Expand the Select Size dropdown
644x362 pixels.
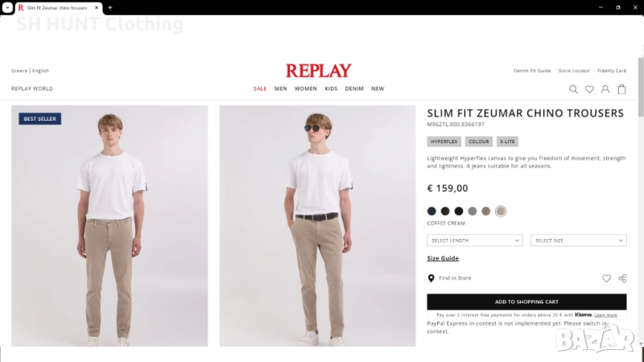[578, 241]
